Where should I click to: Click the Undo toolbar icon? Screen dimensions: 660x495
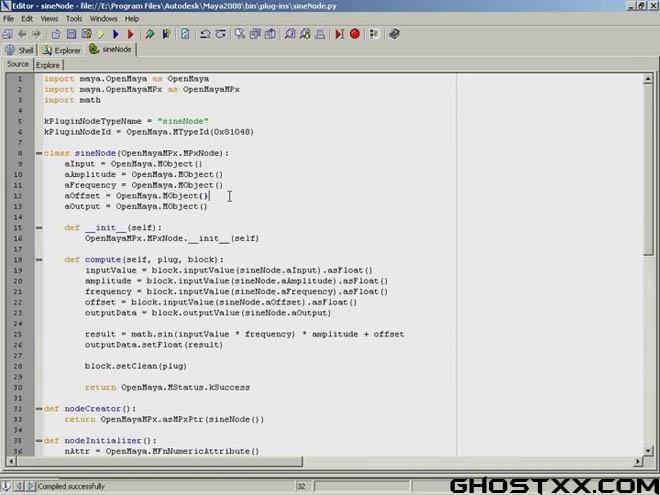tap(205, 34)
